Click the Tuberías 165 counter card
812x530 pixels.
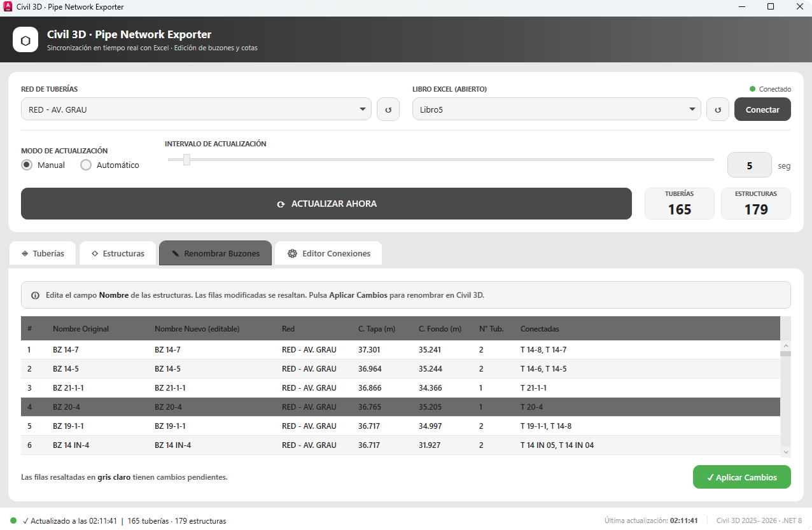pos(680,204)
